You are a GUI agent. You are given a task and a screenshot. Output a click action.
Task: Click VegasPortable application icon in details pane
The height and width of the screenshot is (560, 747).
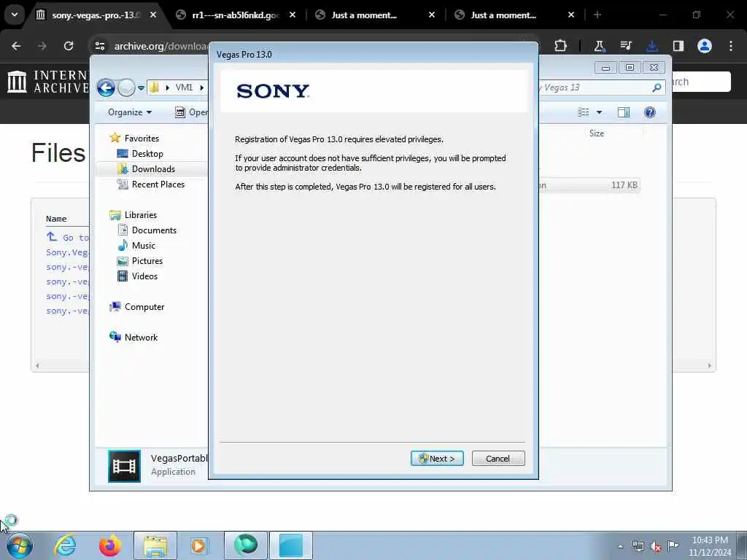point(124,466)
